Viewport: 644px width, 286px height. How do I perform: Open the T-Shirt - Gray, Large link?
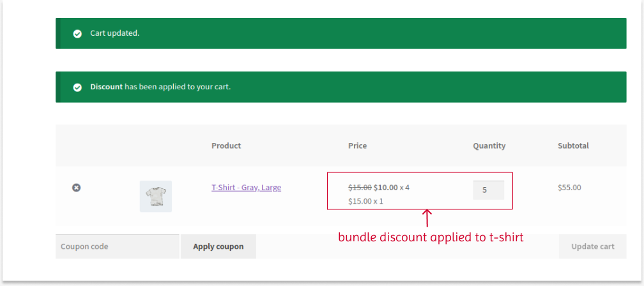click(x=247, y=188)
